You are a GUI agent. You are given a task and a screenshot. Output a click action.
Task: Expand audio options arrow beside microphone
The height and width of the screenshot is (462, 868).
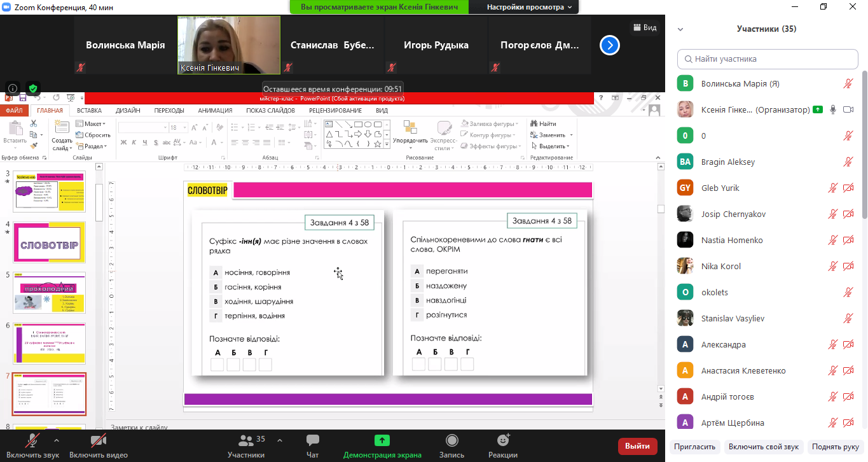(57, 440)
